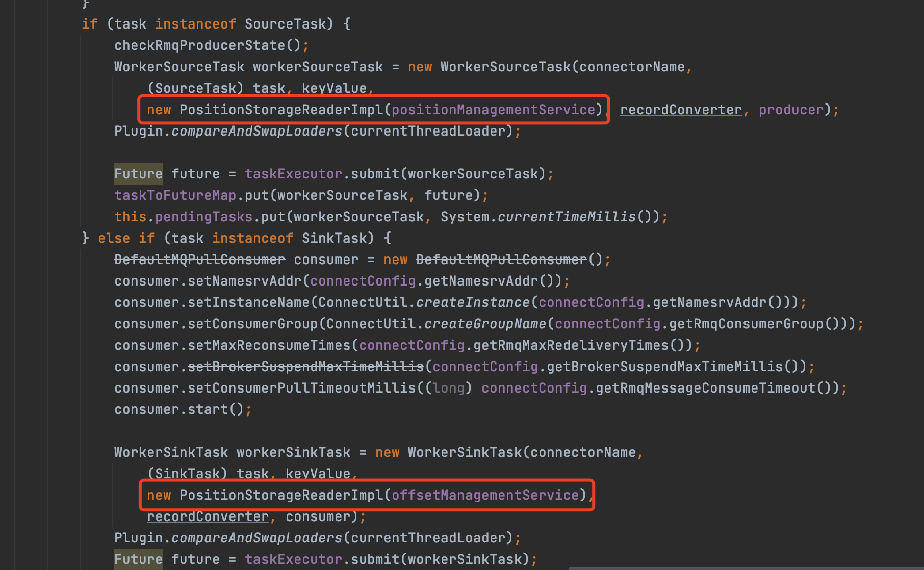Click offsetManagementService argument in PositionStorageReaderImpl
Screen dimensions: 924x570
[485, 495]
